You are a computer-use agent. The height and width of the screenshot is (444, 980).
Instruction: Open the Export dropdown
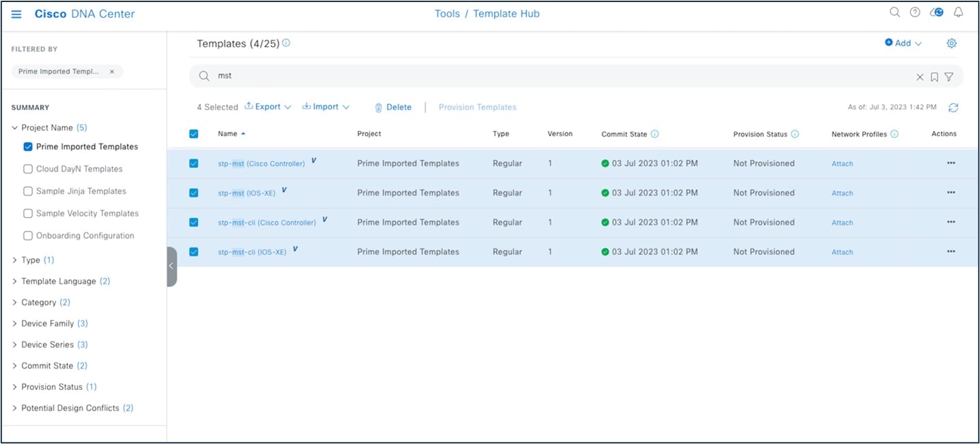pyautogui.click(x=268, y=107)
